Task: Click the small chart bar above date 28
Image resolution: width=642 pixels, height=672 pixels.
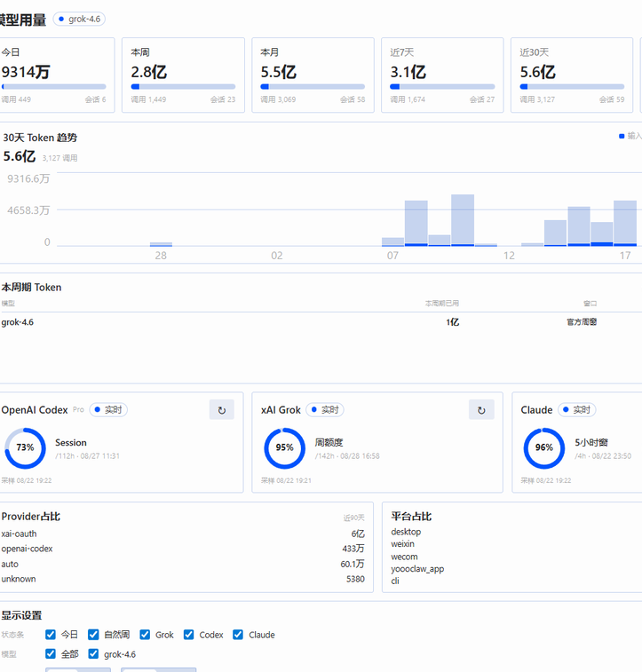Action: point(161,244)
